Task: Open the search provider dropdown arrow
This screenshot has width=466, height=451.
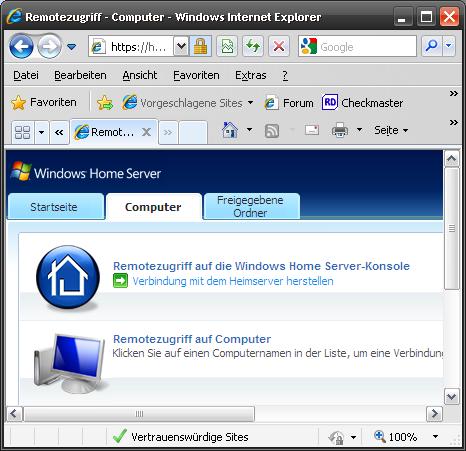Action: [449, 46]
